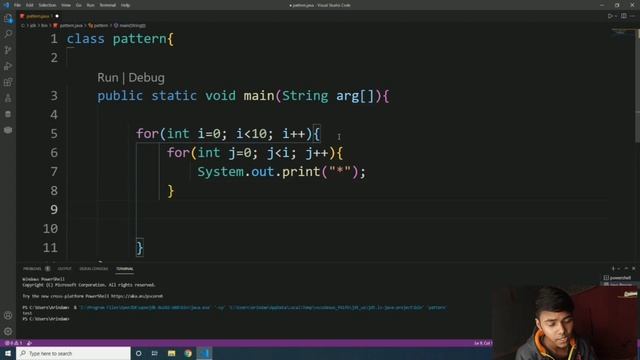Close the bottom panel with the X icon
640x360 pixels.
pyautogui.click(x=633, y=269)
